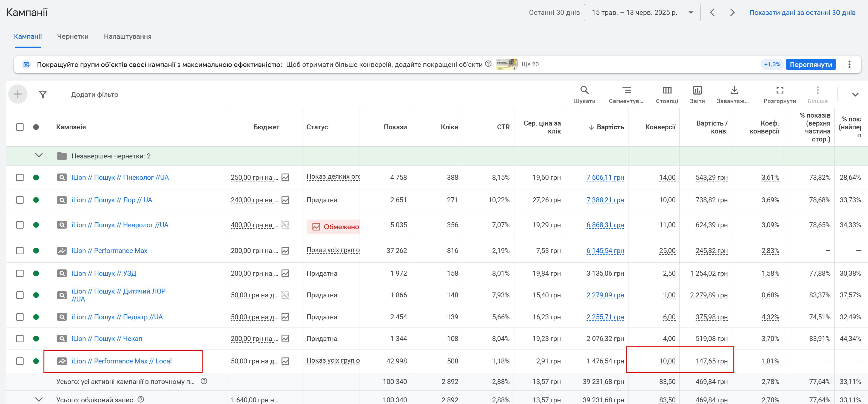
Task: Switch to the Чернетки tab
Action: tap(72, 36)
